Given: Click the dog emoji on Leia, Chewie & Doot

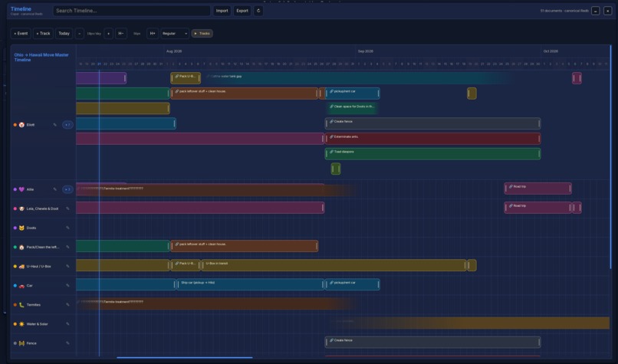Looking at the screenshot, I should [21, 208].
